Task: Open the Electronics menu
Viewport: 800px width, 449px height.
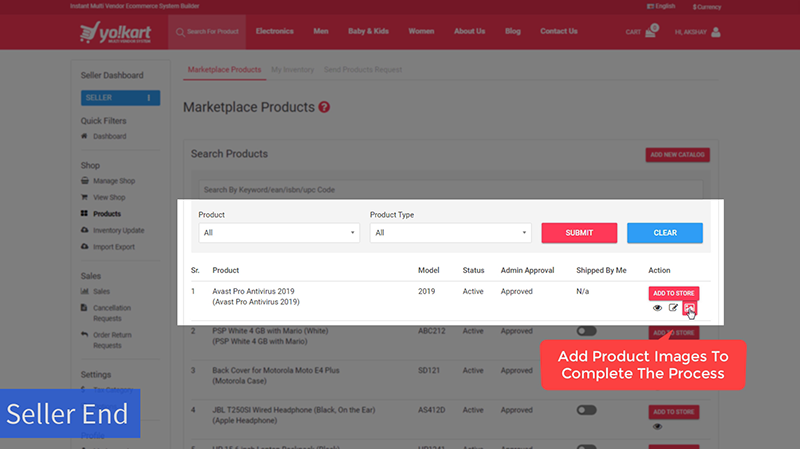Action: [274, 31]
